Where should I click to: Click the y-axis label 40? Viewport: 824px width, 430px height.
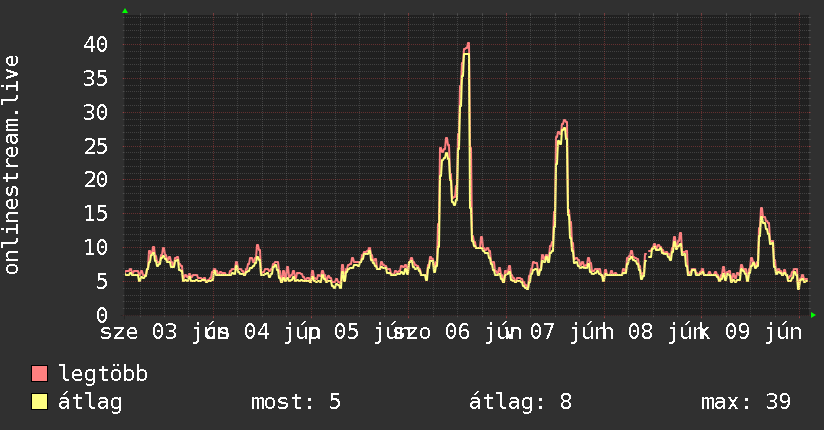coord(96,44)
